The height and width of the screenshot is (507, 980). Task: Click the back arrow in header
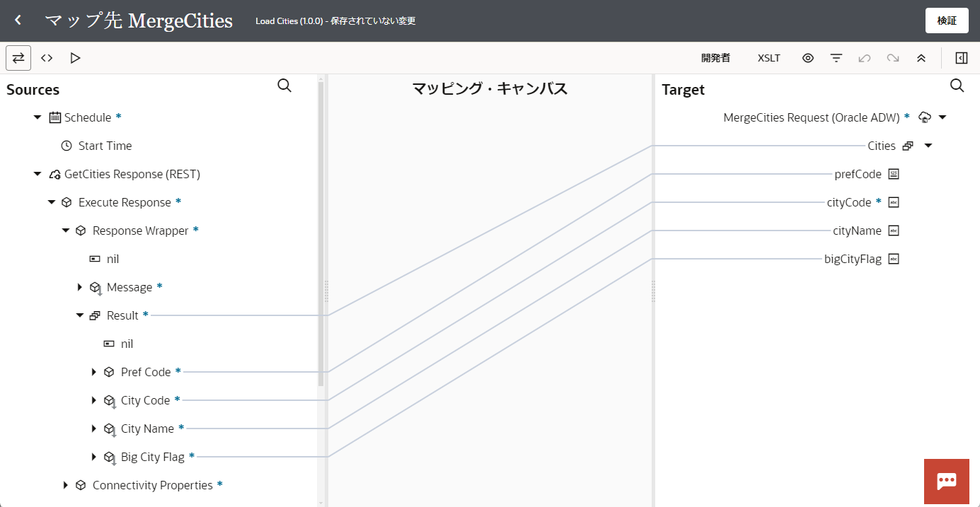pos(18,21)
